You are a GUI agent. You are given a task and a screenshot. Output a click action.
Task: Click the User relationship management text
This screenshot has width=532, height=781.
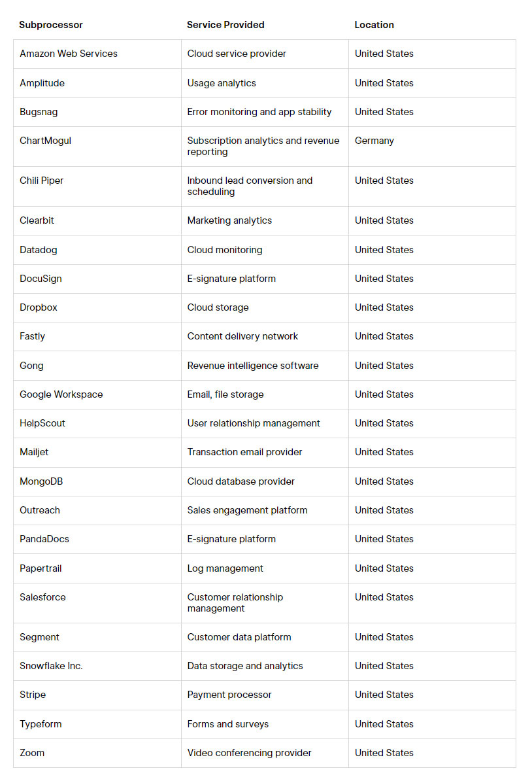(x=254, y=423)
